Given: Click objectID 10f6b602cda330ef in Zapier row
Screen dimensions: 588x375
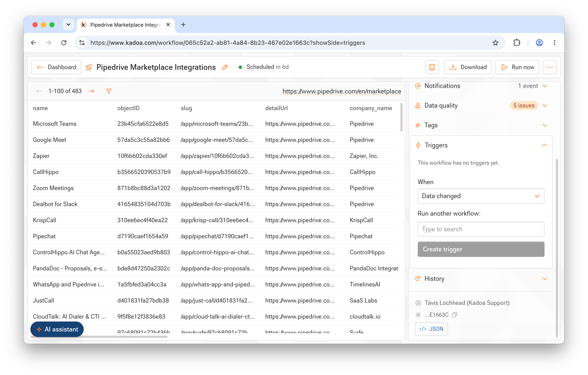Looking at the screenshot, I should (142, 156).
